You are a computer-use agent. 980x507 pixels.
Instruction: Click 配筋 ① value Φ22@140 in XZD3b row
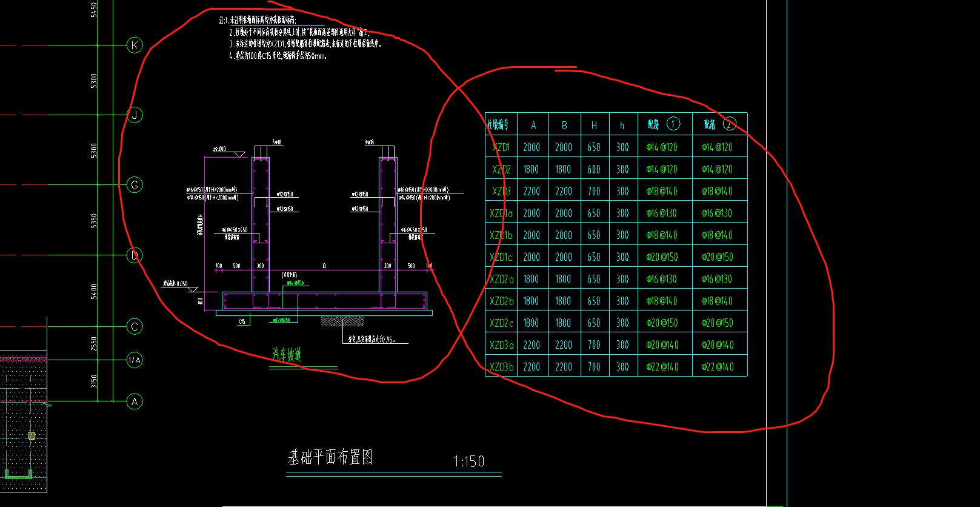[x=662, y=367]
